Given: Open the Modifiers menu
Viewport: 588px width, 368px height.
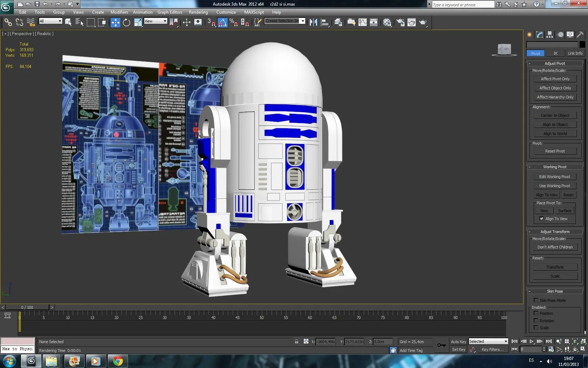Looking at the screenshot, I should point(119,12).
